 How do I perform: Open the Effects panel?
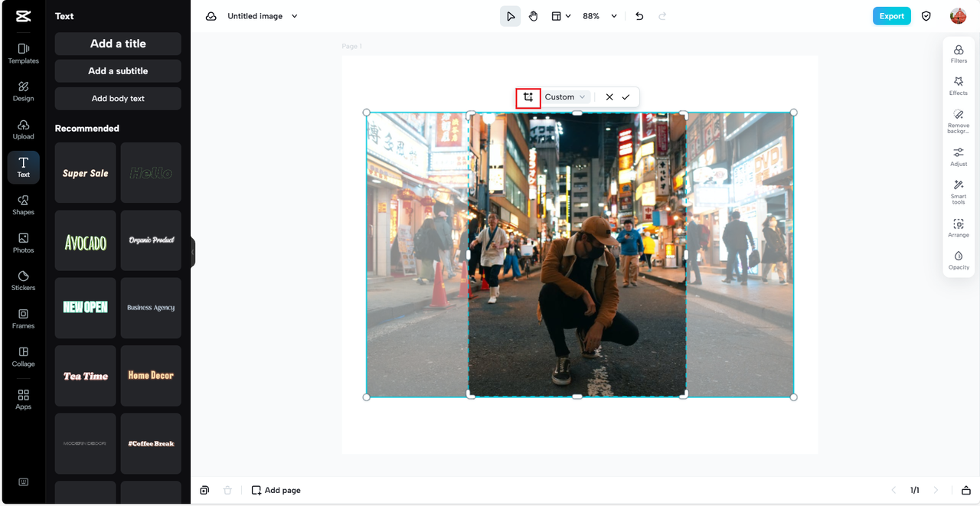click(x=959, y=86)
